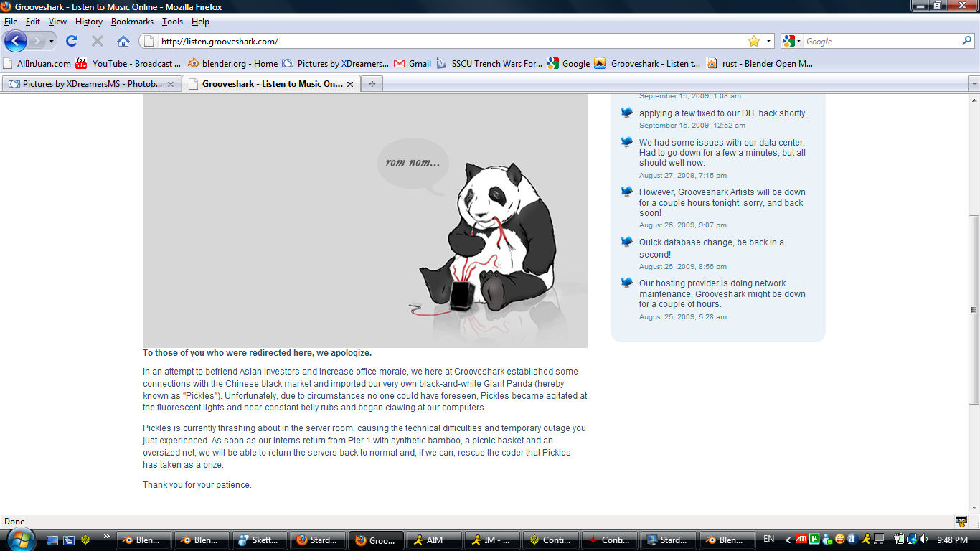980x551 pixels.
Task: Open the Google search engine selector dropdown
Action: tap(793, 41)
